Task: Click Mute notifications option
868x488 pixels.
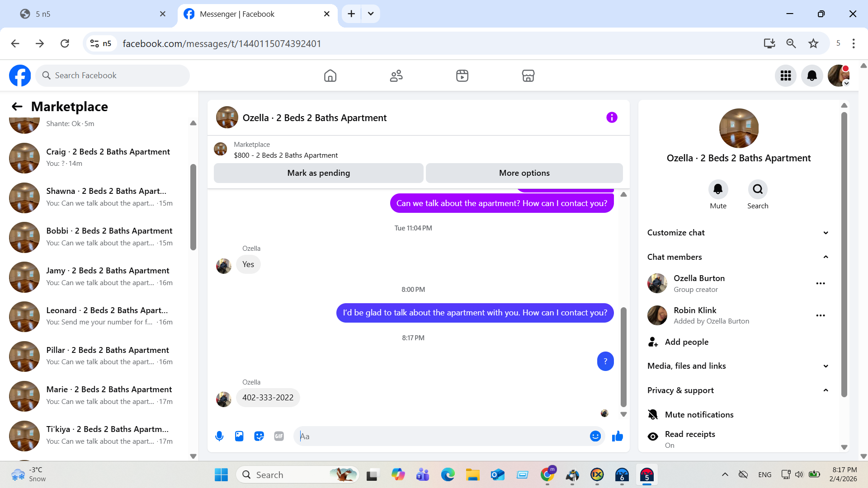Action: click(699, 414)
